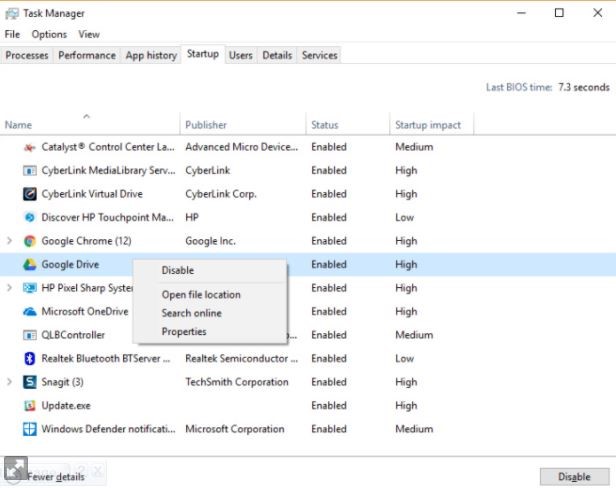Click the CyberLink Corp. publisher cell
The width and height of the screenshot is (616, 488).
point(221,194)
